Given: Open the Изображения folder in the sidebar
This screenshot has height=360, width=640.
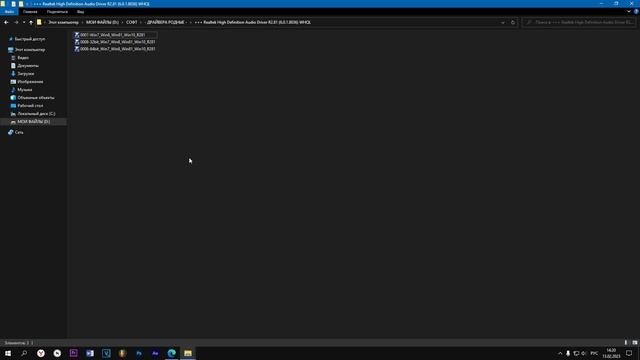Looking at the screenshot, I should coord(30,82).
